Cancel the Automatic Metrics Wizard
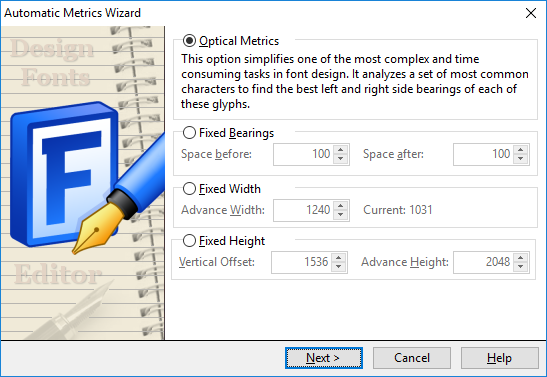547x377 pixels. [412, 358]
